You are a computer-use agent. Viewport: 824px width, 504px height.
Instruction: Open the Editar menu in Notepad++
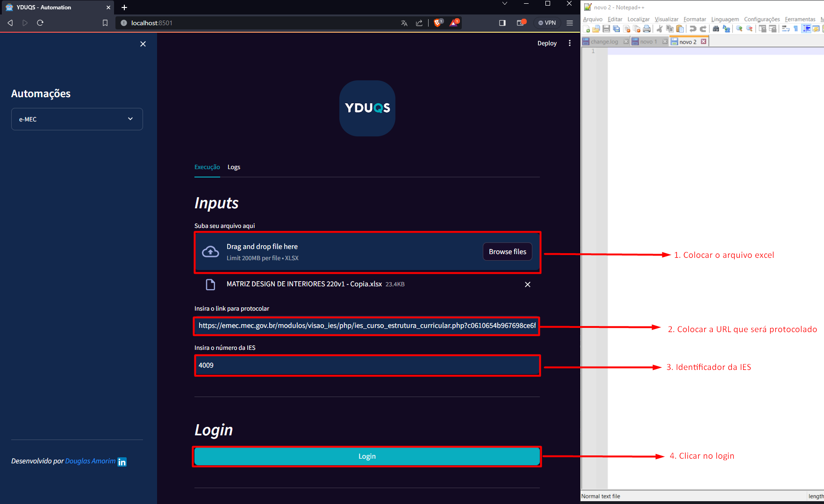pos(615,19)
